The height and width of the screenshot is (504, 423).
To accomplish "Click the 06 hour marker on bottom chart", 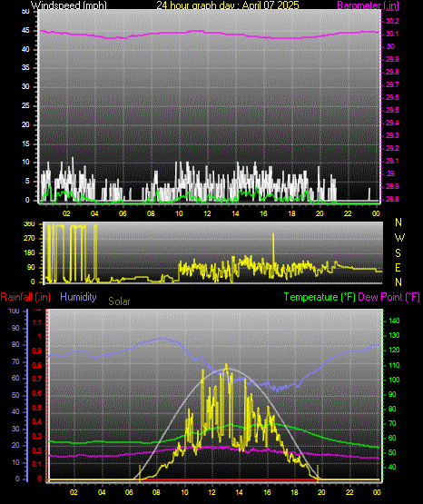I will coord(129,492).
